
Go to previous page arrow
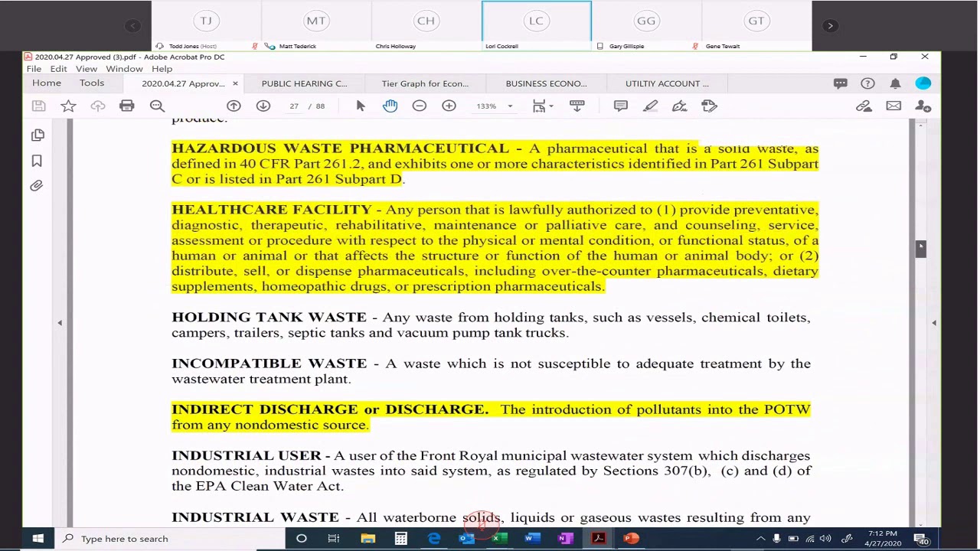234,106
